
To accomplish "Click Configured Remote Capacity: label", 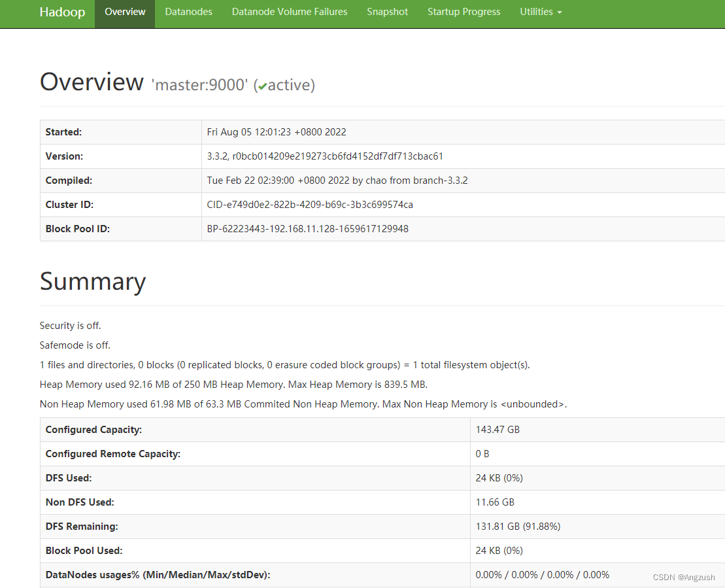I will (x=113, y=454).
